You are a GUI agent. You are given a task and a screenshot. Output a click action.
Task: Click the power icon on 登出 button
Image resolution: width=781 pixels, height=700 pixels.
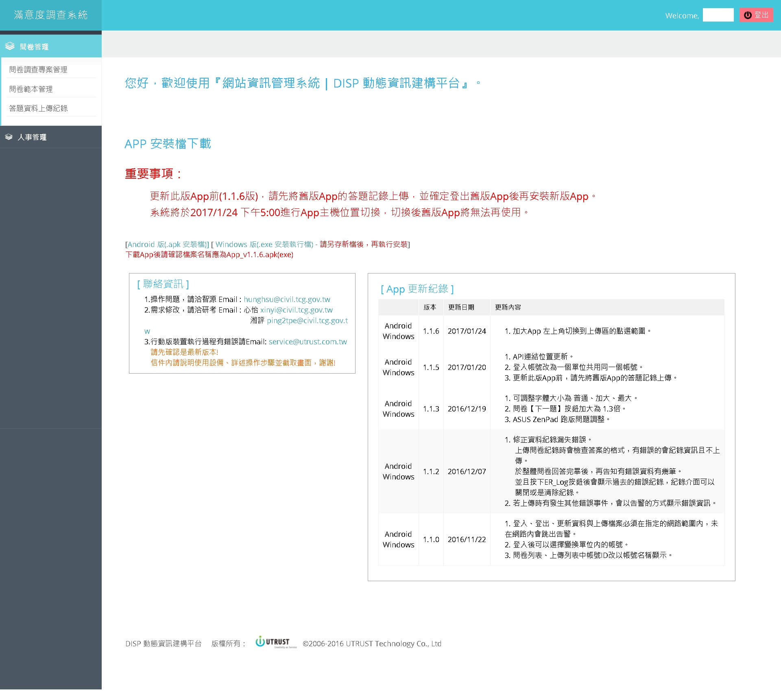click(748, 15)
